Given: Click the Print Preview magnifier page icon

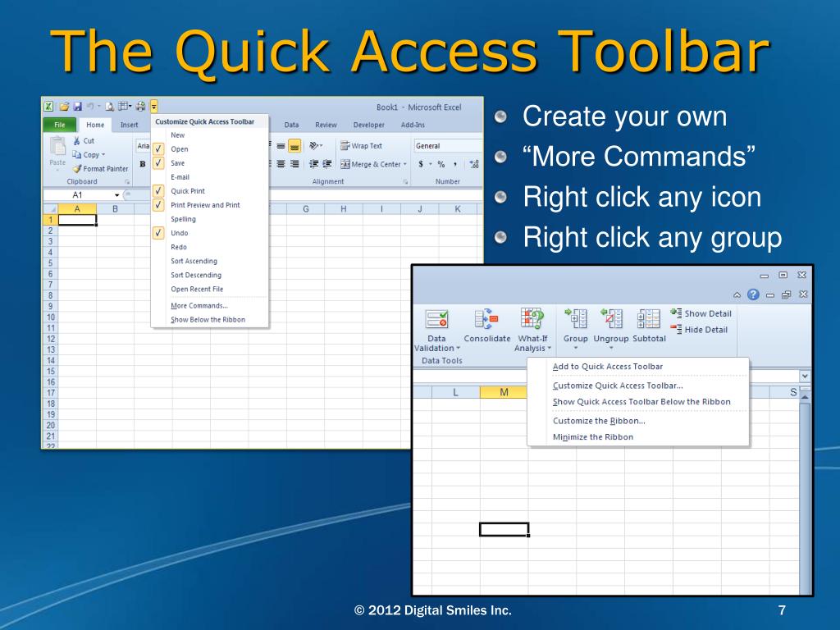Looking at the screenshot, I should click(109, 106).
